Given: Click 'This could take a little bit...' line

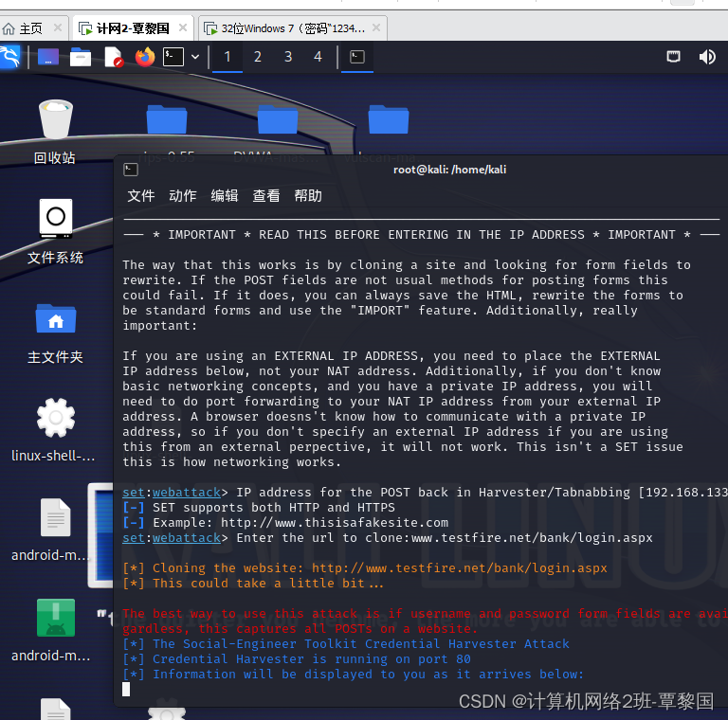Looking at the screenshot, I should point(253,584).
